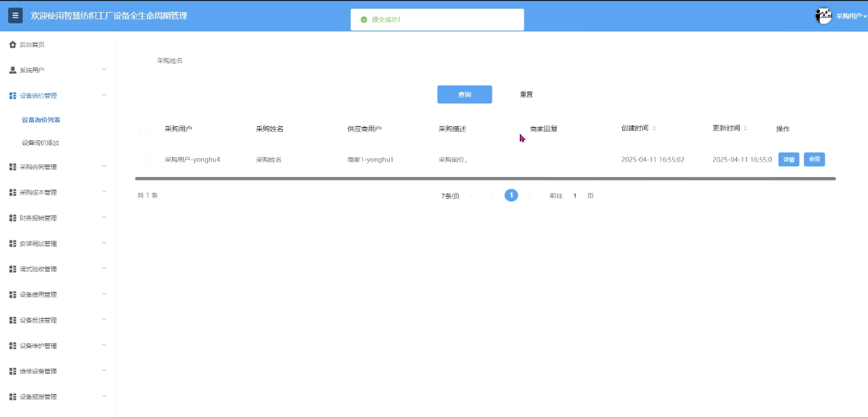The width and height of the screenshot is (868, 418).
Task: Click the 详情 button in the row
Action: click(x=788, y=160)
